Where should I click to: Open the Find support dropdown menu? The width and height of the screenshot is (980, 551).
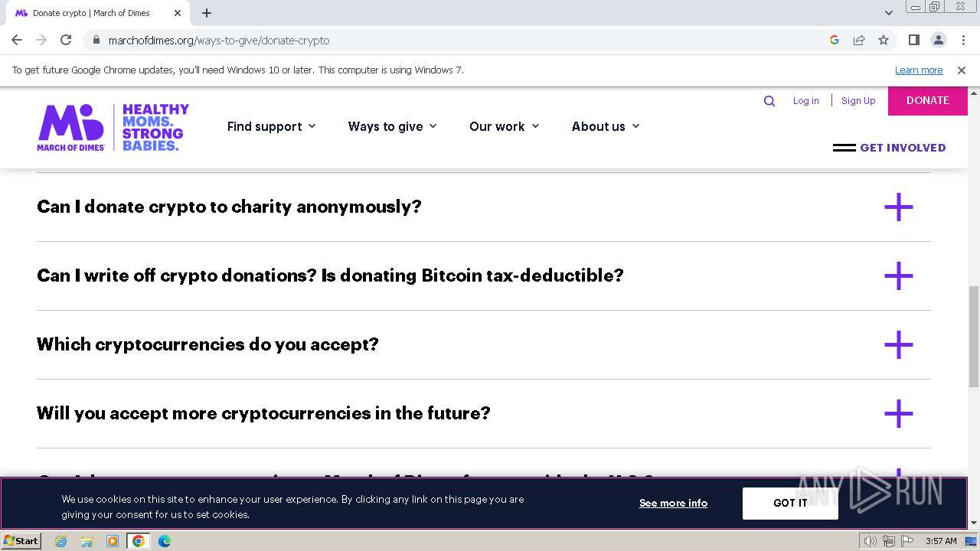click(x=271, y=126)
